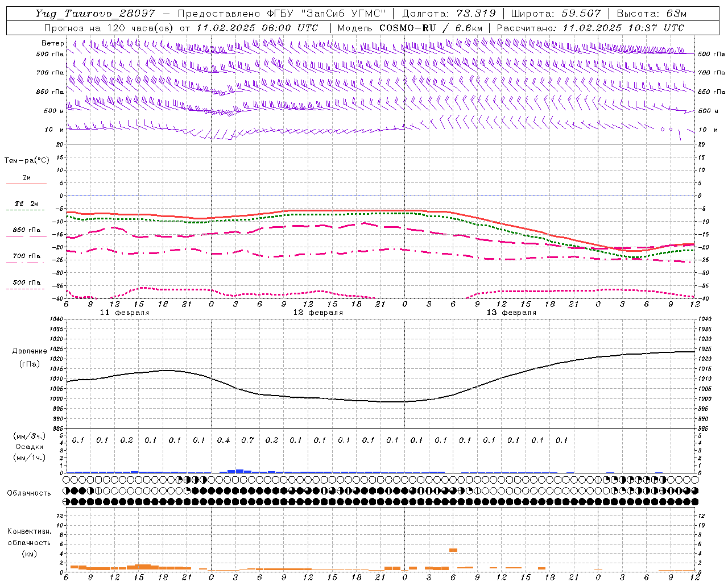Click the 1040 value on the left pressure axis
The width and height of the screenshot is (728, 582).
click(x=56, y=319)
